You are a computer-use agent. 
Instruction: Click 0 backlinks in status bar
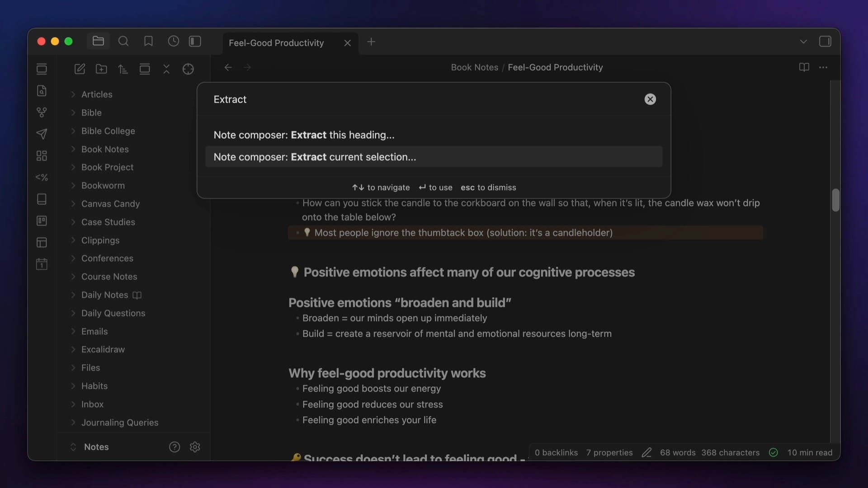(x=556, y=453)
